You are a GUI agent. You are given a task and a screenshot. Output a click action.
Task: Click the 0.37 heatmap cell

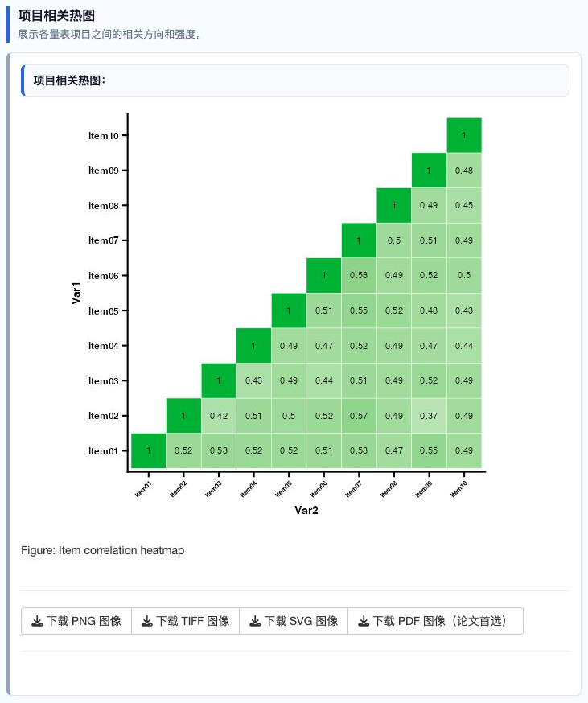[x=429, y=416]
